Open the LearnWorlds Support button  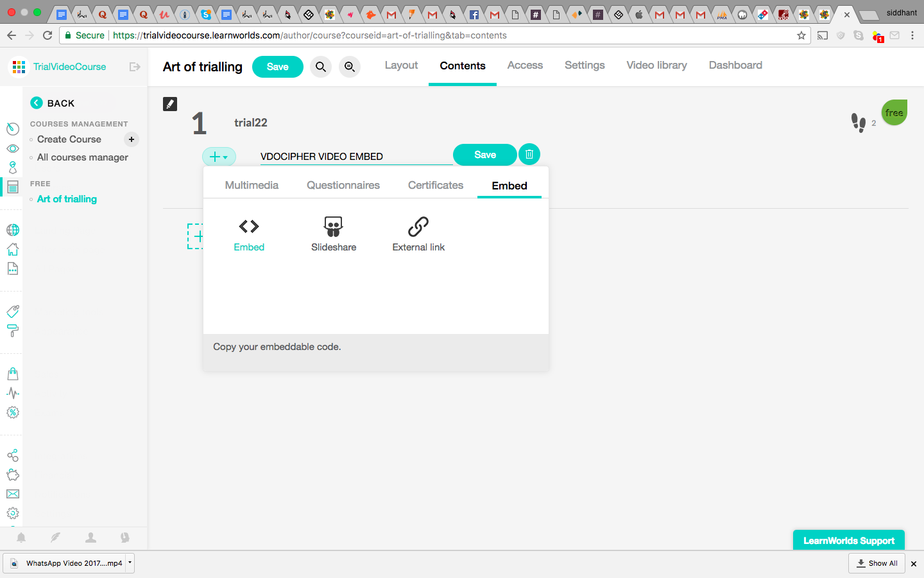848,540
